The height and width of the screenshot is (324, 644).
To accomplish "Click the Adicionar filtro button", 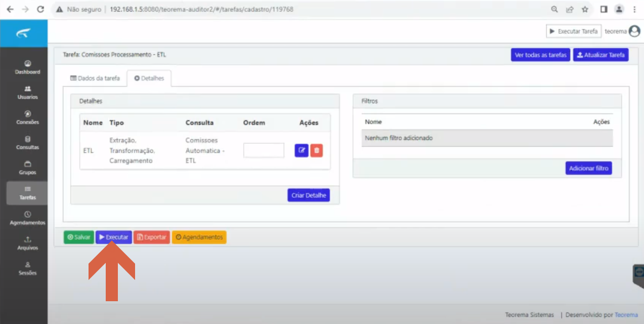I will coord(589,168).
